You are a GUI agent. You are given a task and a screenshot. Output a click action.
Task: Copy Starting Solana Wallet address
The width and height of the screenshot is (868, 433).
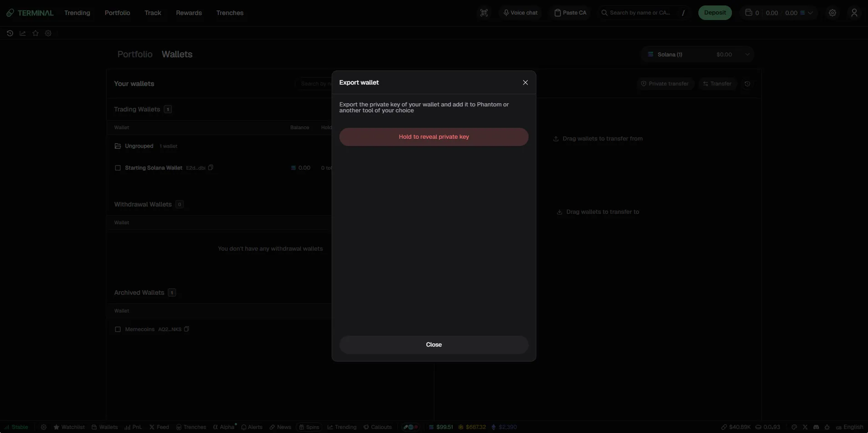click(x=211, y=167)
